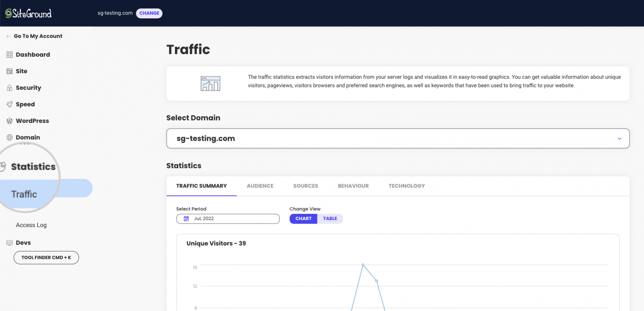Go to My Account link
Image resolution: width=644 pixels, height=311 pixels.
tap(38, 36)
